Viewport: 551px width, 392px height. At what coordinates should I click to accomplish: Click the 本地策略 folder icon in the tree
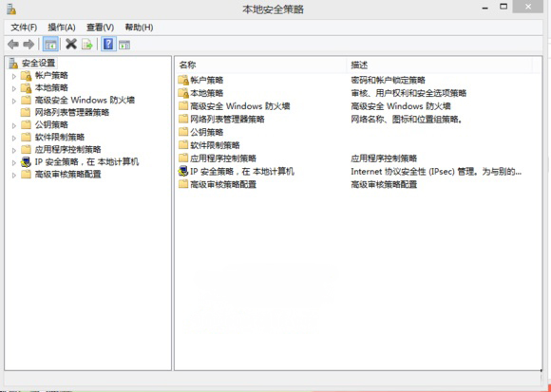coord(27,87)
